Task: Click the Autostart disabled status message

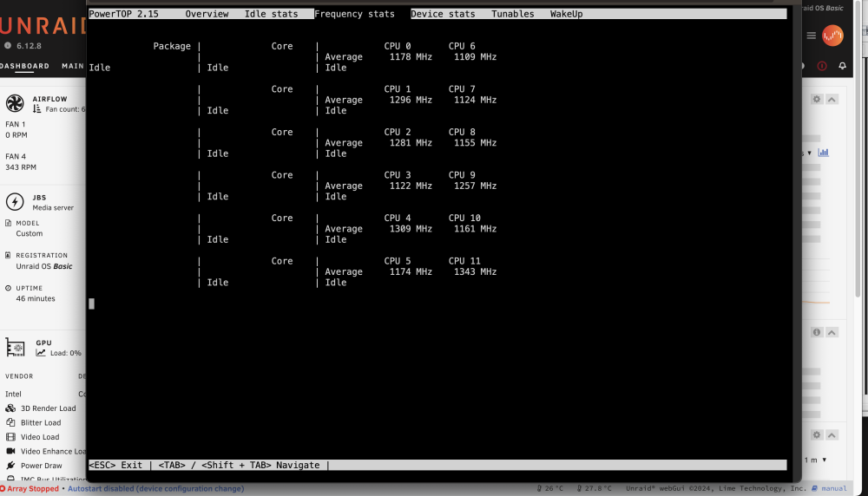Action: [155, 489]
